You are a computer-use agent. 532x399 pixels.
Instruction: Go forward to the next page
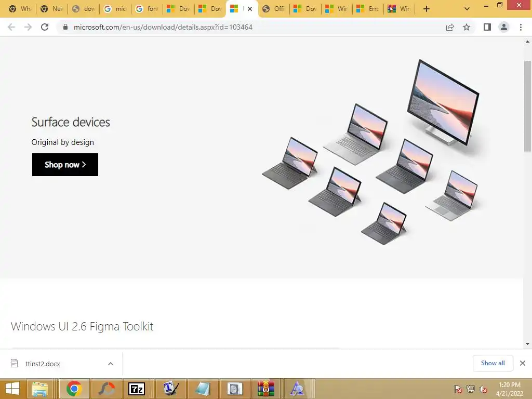28,27
